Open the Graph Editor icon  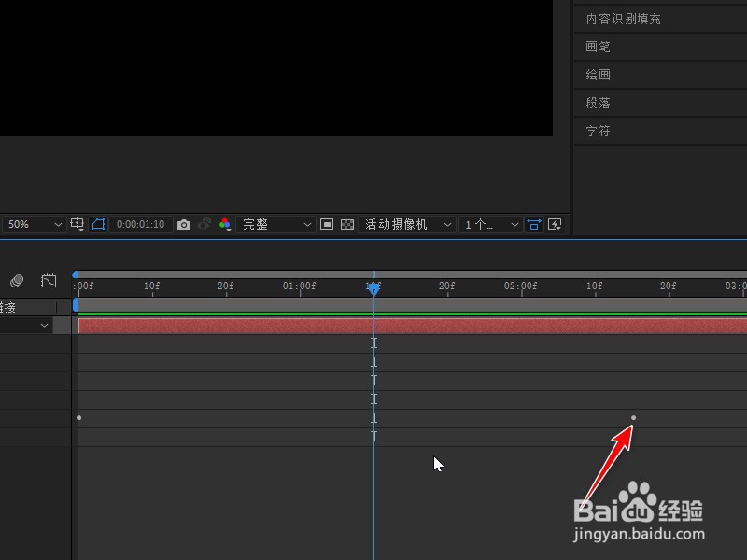click(49, 281)
